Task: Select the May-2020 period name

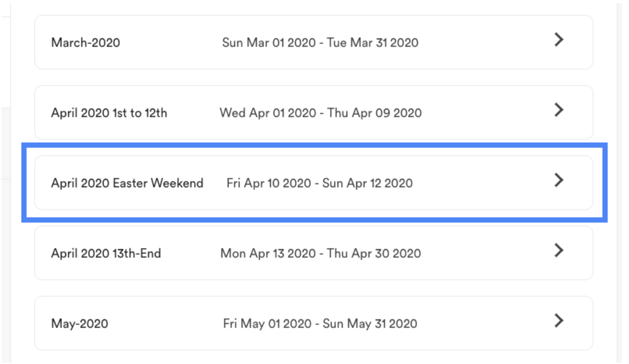Action: [x=80, y=324]
